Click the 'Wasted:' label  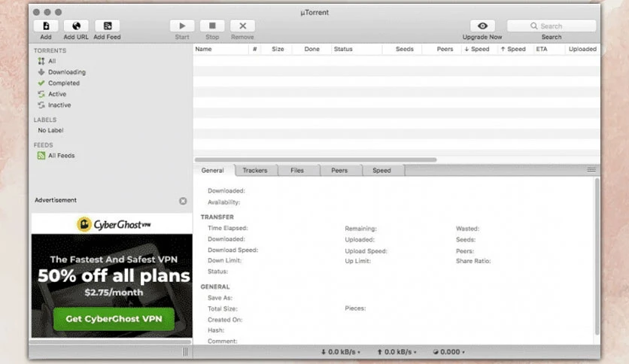coord(467,229)
